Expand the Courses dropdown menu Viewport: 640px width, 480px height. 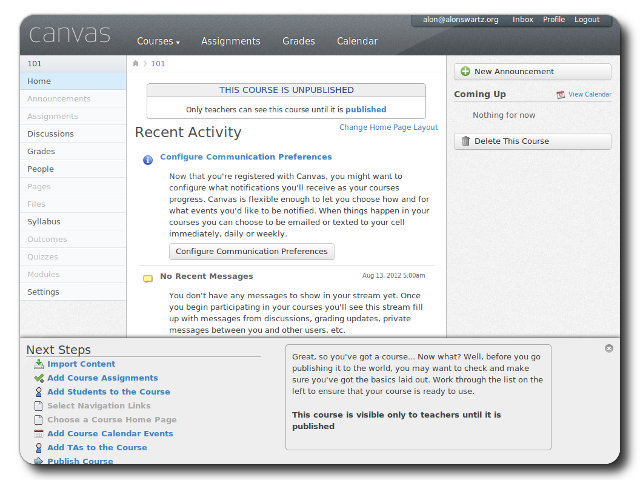coord(158,42)
